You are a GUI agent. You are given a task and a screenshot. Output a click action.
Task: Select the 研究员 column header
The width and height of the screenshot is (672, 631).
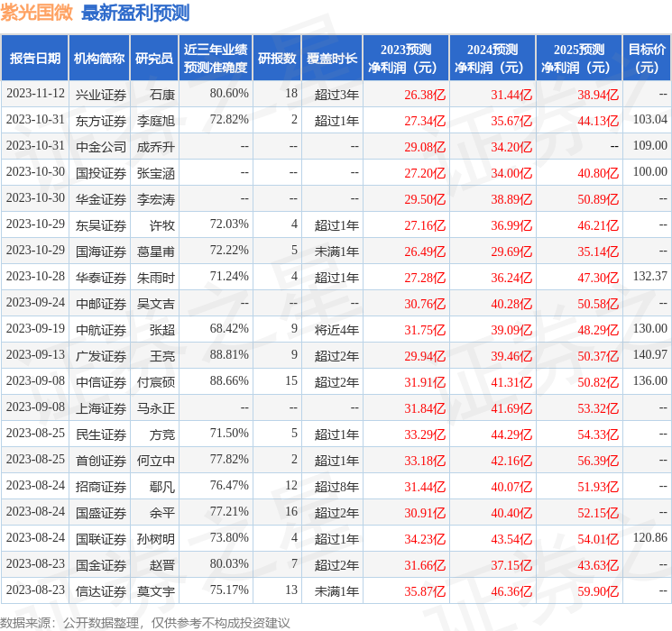[154, 59]
